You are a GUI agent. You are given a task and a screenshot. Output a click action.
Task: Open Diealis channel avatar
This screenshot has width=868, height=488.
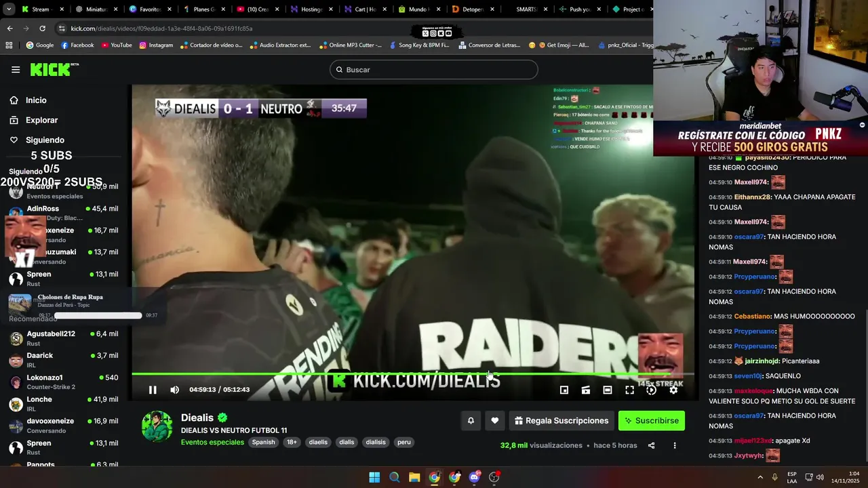(157, 426)
